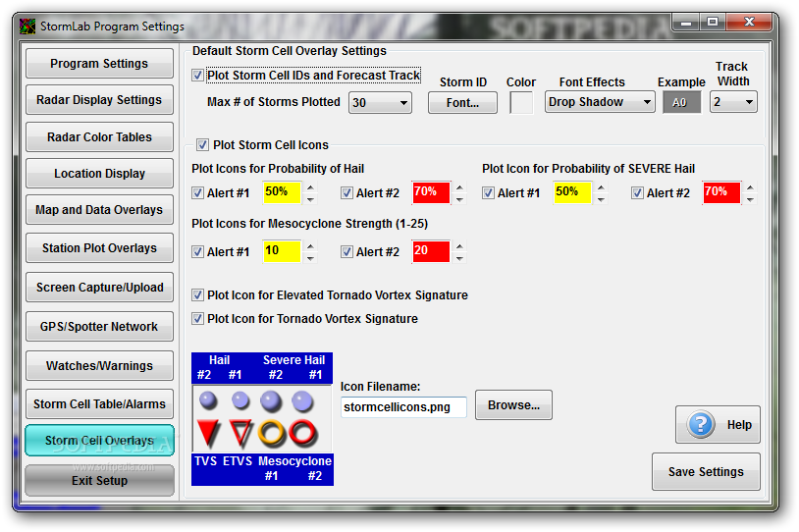Click the red Mesocyclone #2 ring icon
The image size is (799, 532).
click(x=303, y=433)
